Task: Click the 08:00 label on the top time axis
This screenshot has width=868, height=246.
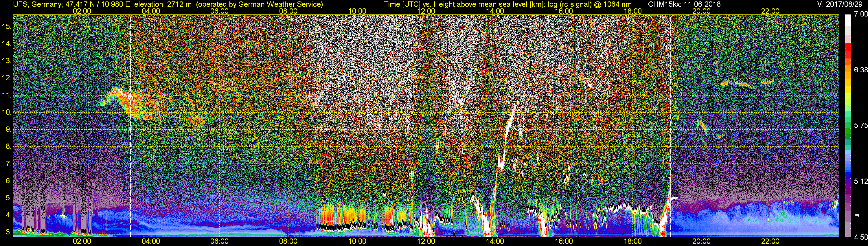Action: point(288,11)
